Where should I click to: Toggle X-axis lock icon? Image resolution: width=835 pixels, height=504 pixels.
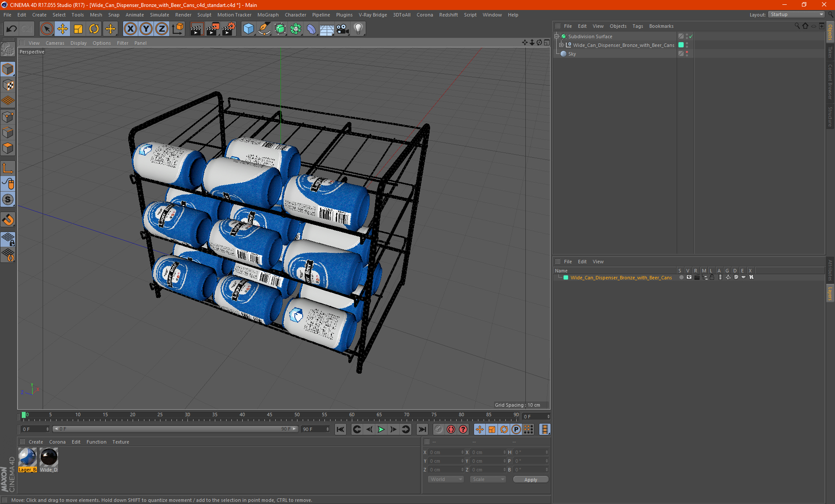[x=130, y=29]
